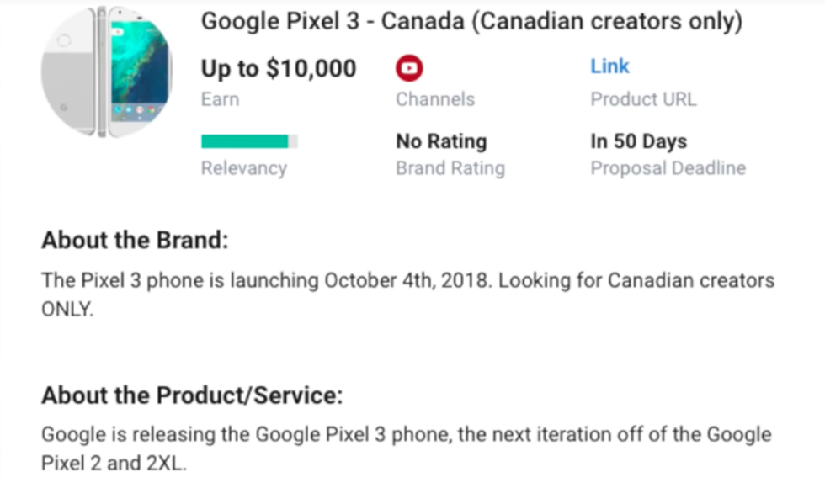The height and width of the screenshot is (504, 825).
Task: Click the About the Brand heading
Action: point(135,241)
